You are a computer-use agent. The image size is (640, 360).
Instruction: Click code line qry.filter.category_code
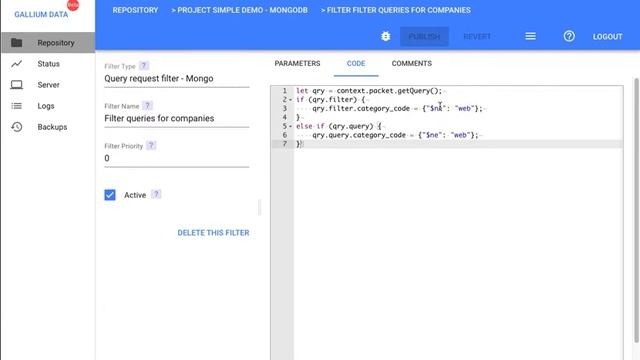[397, 109]
